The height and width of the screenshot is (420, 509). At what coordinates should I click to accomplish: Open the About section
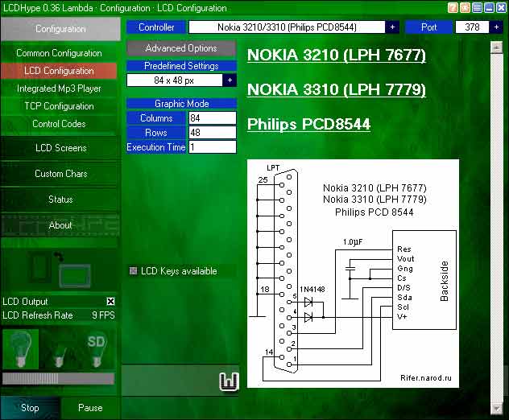click(60, 225)
